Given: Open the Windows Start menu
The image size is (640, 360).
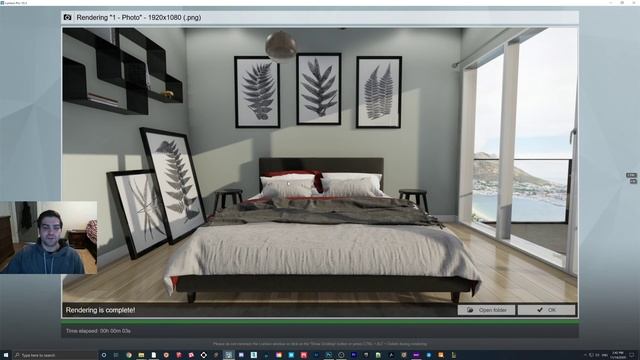Looking at the screenshot, I should pos(6,356).
